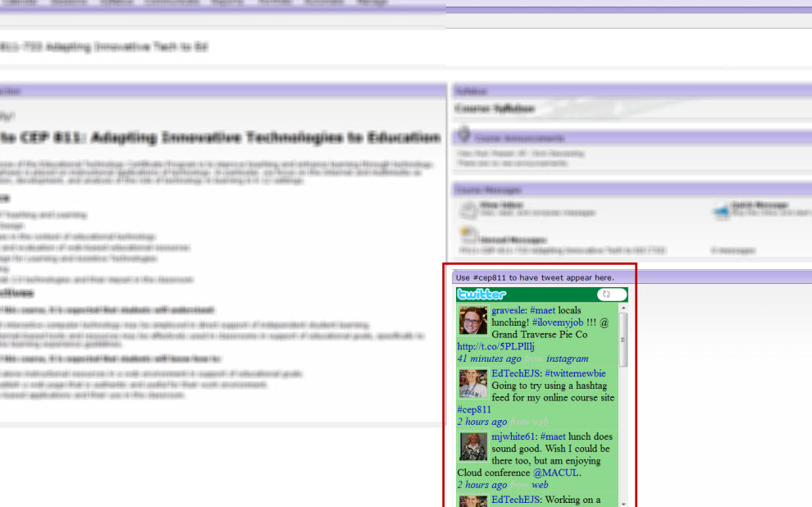This screenshot has width=812, height=507.
Task: Follow the #ilovemyjob hashtag link
Action: [x=557, y=322]
